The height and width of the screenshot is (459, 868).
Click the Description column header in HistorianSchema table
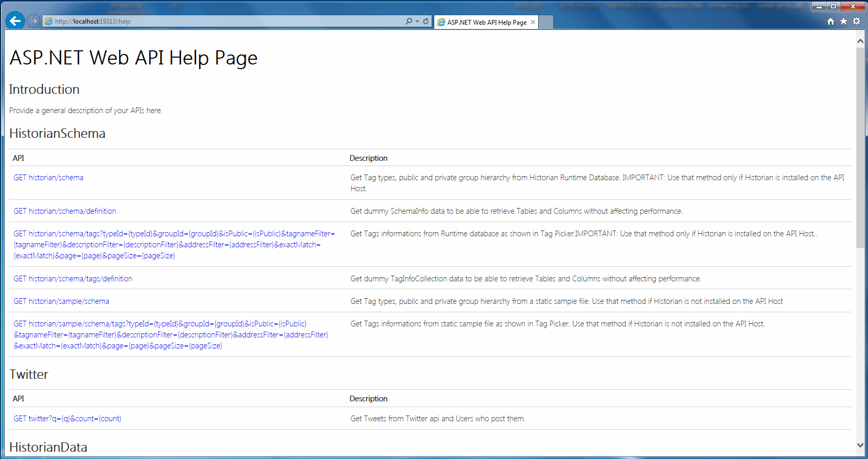click(369, 158)
